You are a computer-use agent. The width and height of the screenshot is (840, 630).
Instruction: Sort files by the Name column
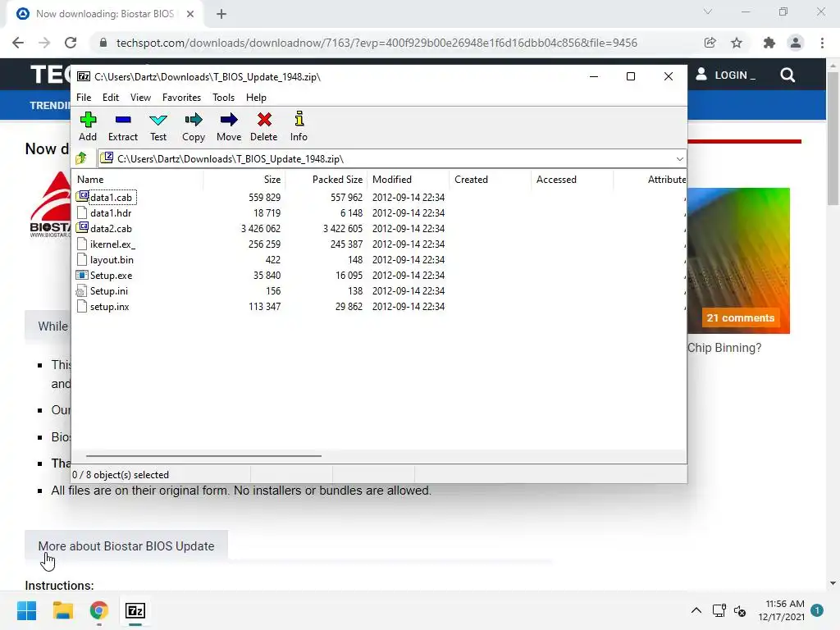[138, 180]
